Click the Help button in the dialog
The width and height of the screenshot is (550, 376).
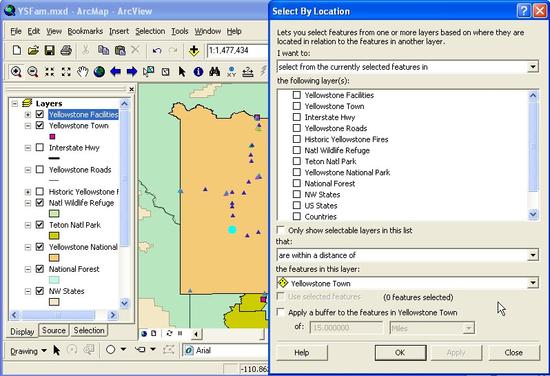pos(302,352)
